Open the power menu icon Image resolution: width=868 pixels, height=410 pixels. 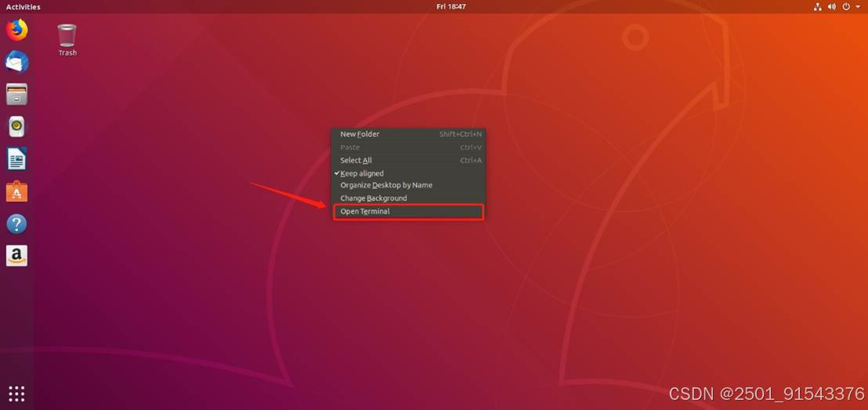tap(846, 6)
